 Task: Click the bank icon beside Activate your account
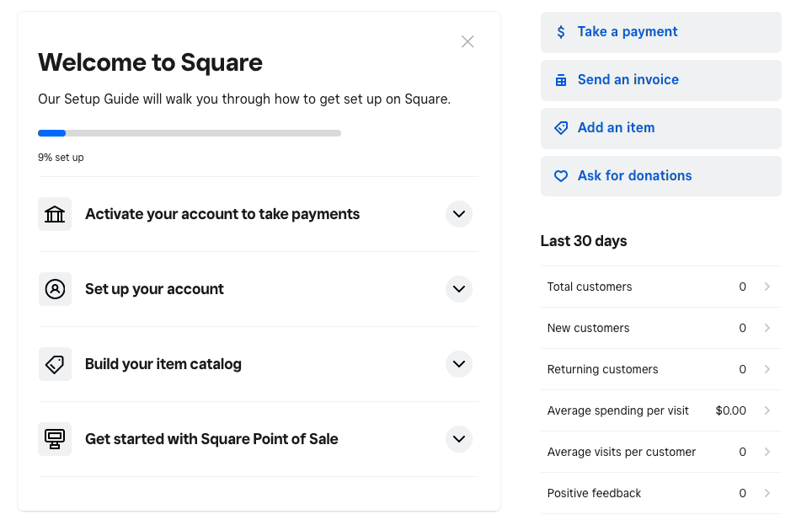55,214
